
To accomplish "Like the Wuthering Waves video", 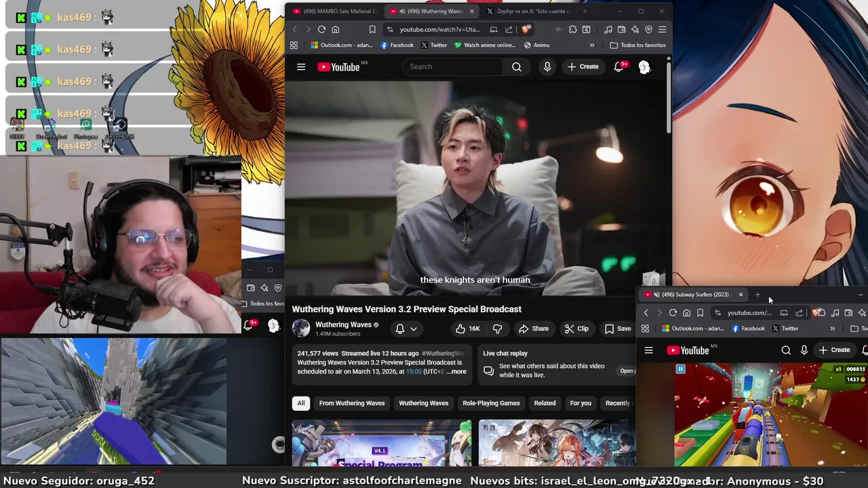I will click(467, 329).
